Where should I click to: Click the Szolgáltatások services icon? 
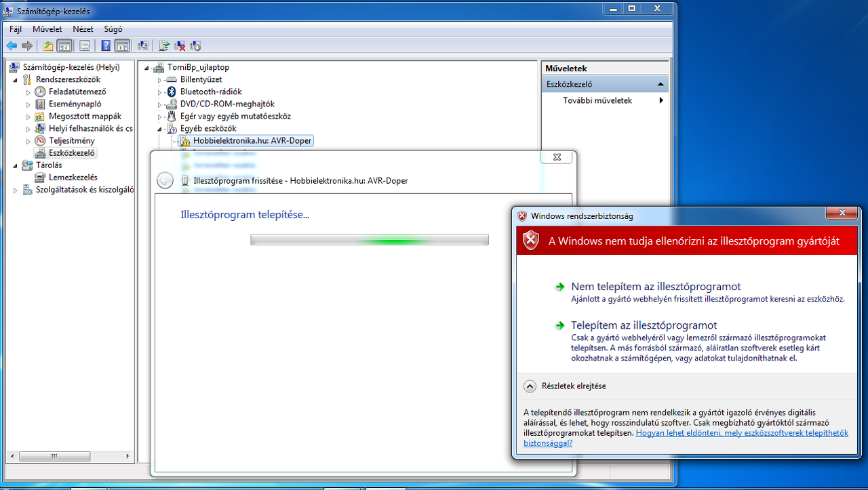27,190
